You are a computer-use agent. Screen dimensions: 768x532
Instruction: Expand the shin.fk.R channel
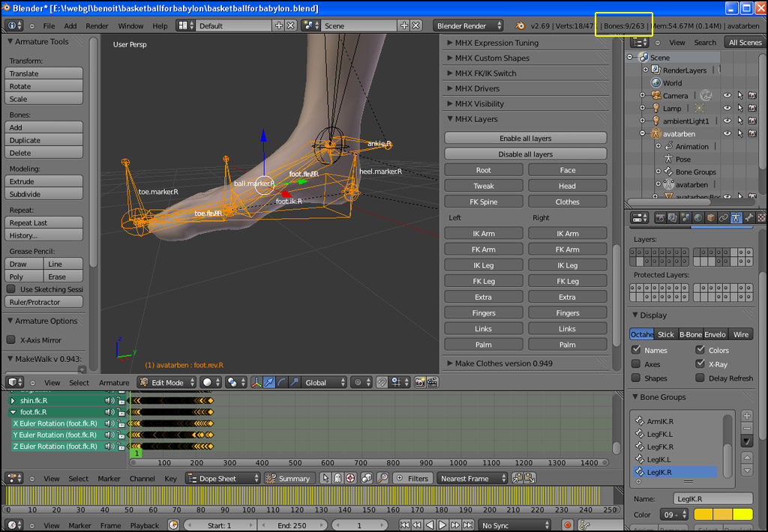(x=13, y=400)
